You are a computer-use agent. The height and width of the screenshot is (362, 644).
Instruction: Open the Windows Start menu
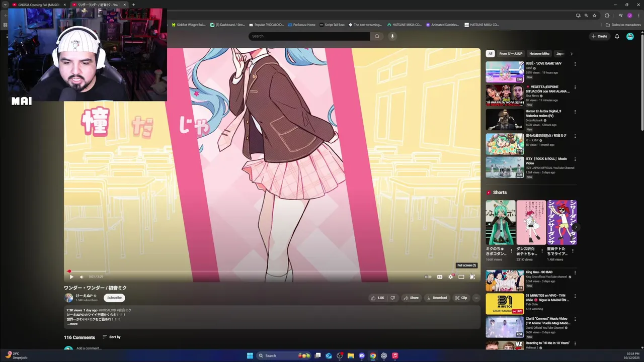pyautogui.click(x=250, y=355)
